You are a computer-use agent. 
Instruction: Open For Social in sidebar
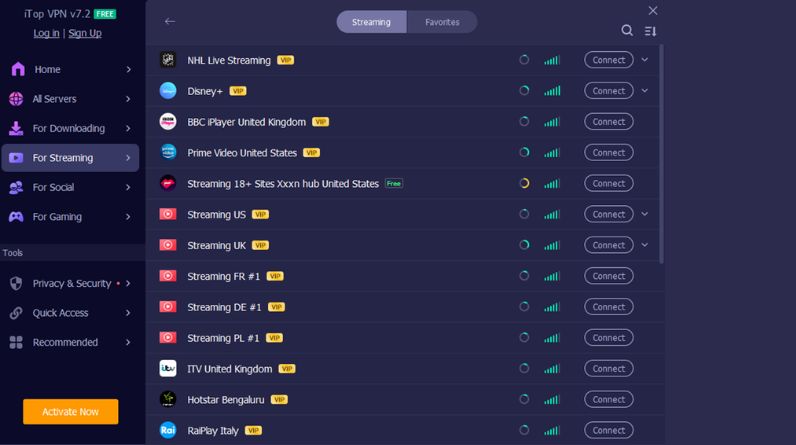click(x=70, y=187)
